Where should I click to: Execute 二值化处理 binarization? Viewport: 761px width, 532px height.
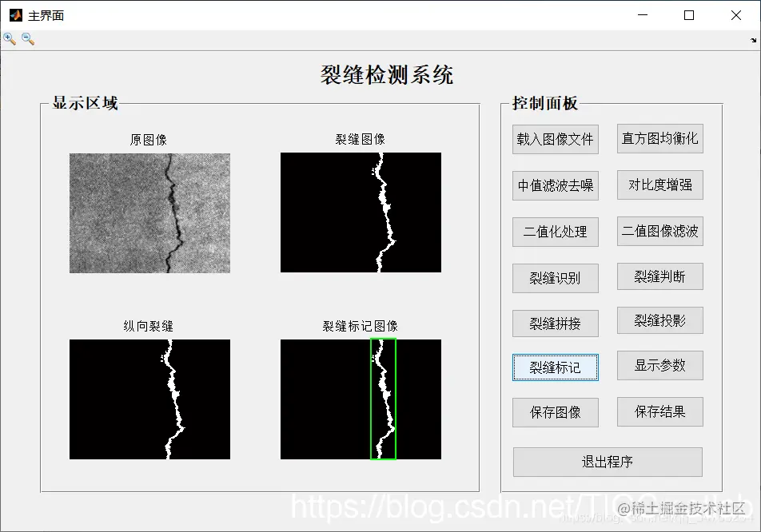(x=555, y=232)
